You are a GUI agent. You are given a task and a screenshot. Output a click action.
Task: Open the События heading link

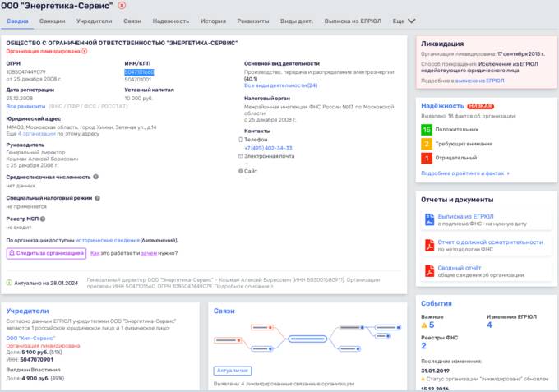(x=437, y=303)
